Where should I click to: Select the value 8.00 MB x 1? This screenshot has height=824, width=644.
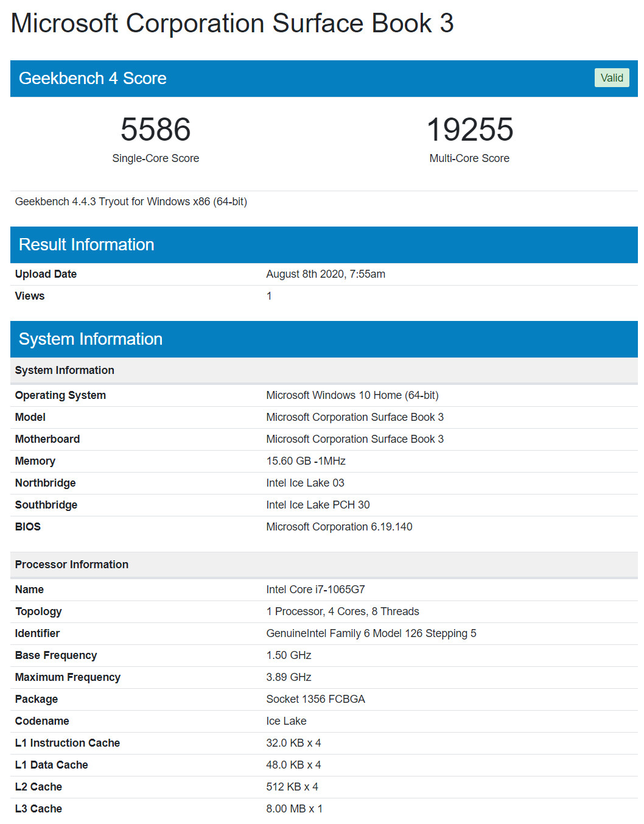pos(295,809)
